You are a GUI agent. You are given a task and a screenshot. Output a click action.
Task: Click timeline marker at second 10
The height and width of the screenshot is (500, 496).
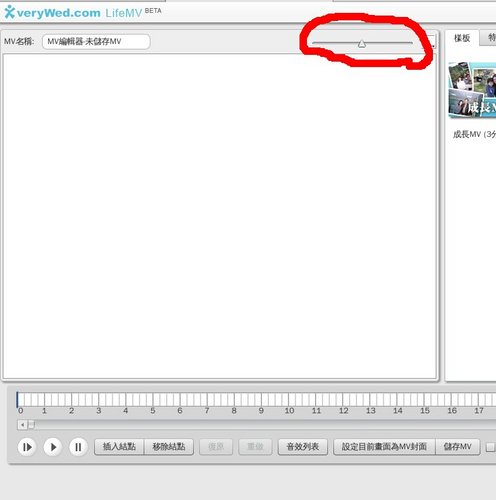coord(289,411)
